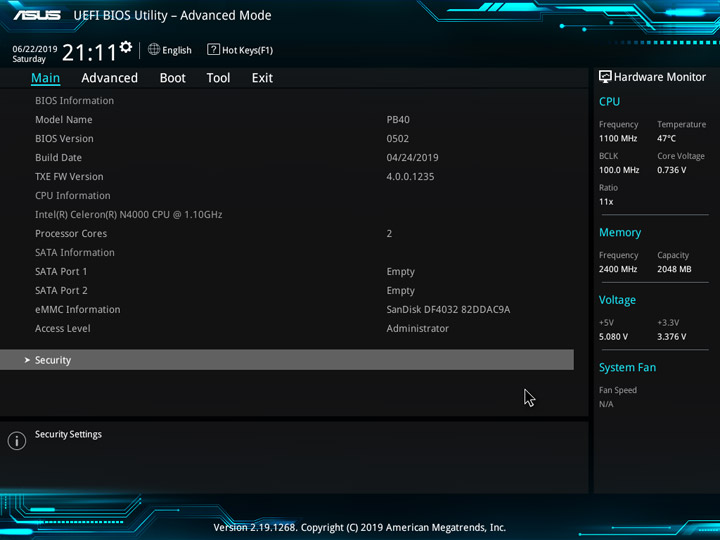The image size is (720, 540).
Task: Click the Security Settings help text
Action: point(68,434)
